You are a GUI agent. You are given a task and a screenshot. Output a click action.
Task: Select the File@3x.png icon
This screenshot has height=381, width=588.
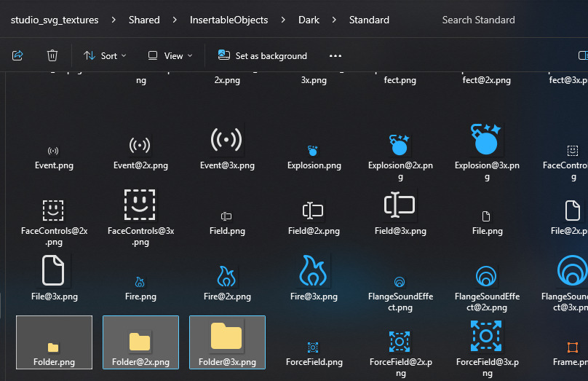53,270
